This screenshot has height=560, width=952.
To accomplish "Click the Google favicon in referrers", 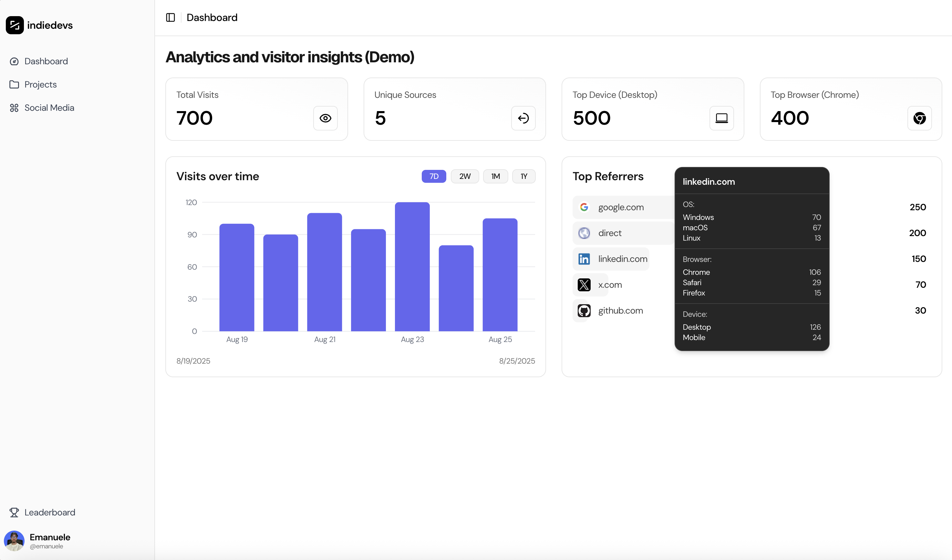I will point(584,207).
